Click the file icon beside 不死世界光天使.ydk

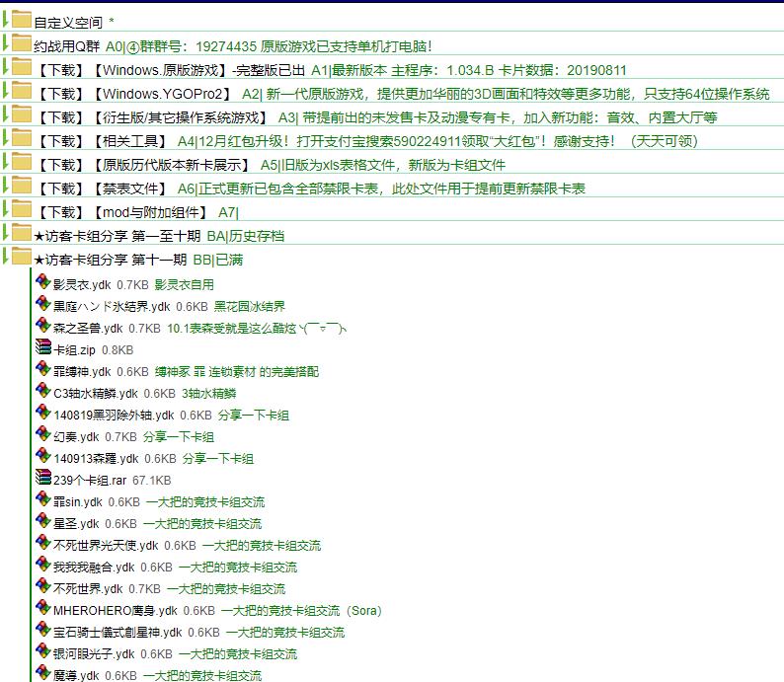coord(43,542)
